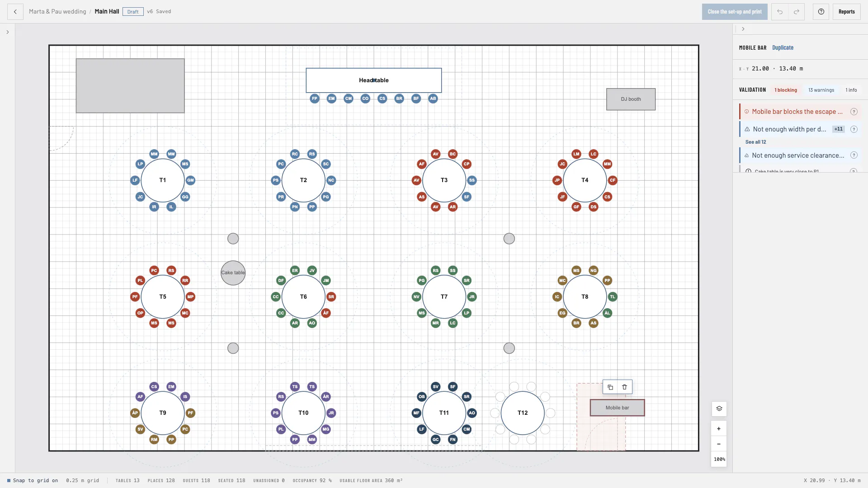
Task: Click Close the set-up and print
Action: [x=735, y=12]
